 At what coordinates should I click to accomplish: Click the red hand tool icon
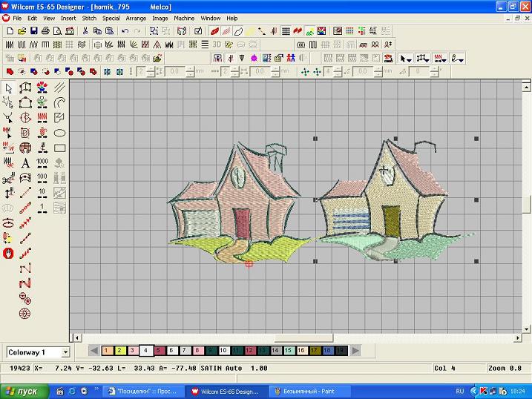tap(8, 253)
